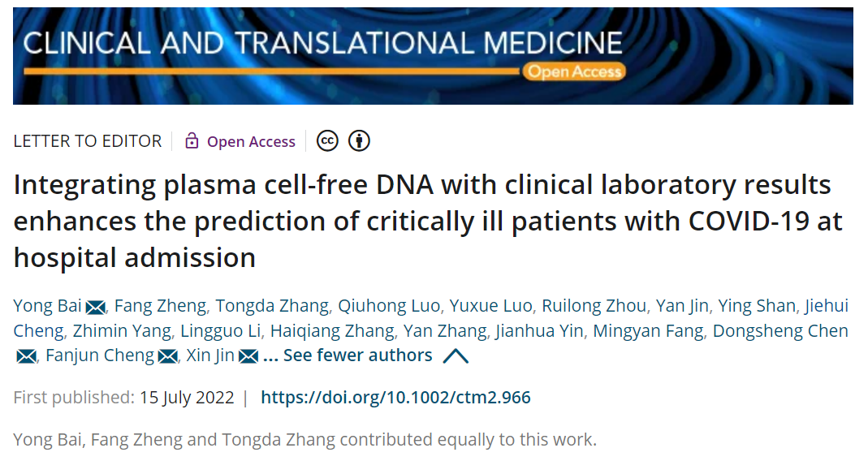Click email envelope icon next to Yong Bai
Viewport: 868px width, 461px height.
96,307
